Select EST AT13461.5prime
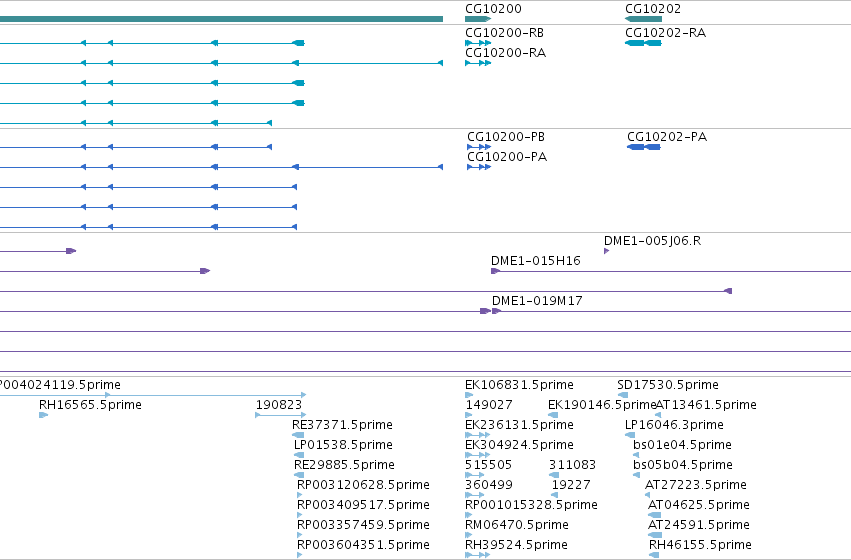 (x=706, y=405)
